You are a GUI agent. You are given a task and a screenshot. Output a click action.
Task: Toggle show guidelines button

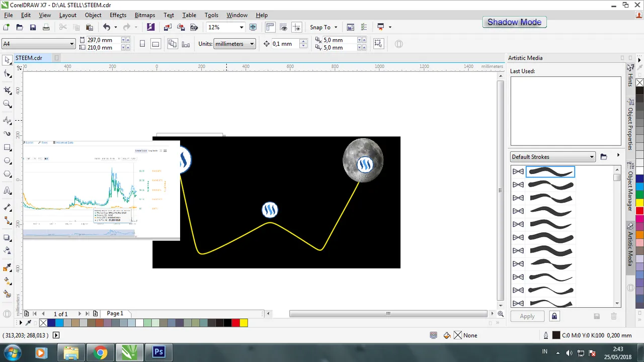click(x=297, y=27)
